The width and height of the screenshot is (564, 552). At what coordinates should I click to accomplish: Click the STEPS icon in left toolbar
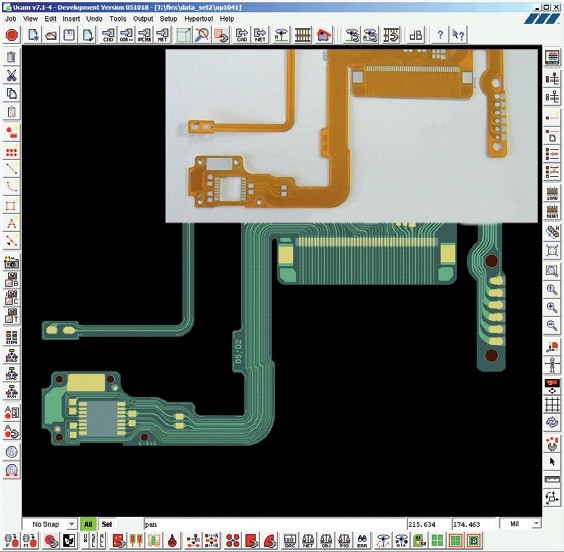pyautogui.click(x=12, y=338)
